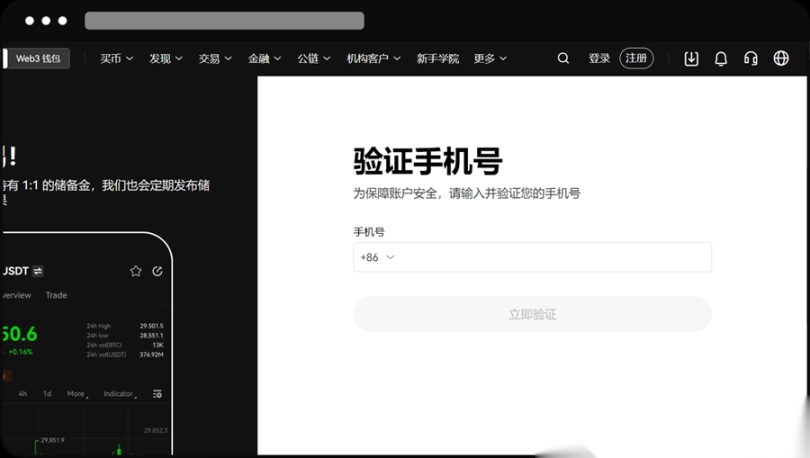Click the search magnifier icon in navbar
This screenshot has width=810, height=458.
point(563,59)
